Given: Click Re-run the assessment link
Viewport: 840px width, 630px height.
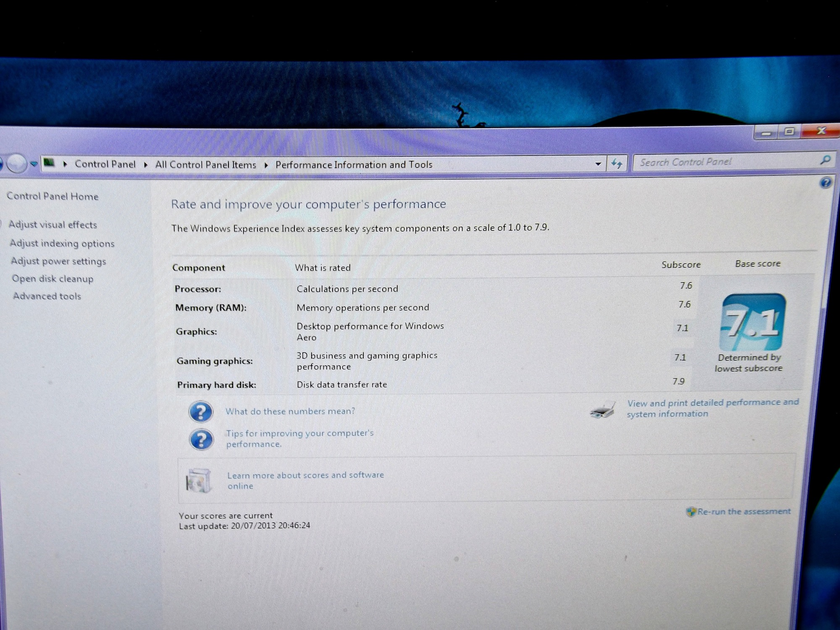Looking at the screenshot, I should click(x=744, y=512).
